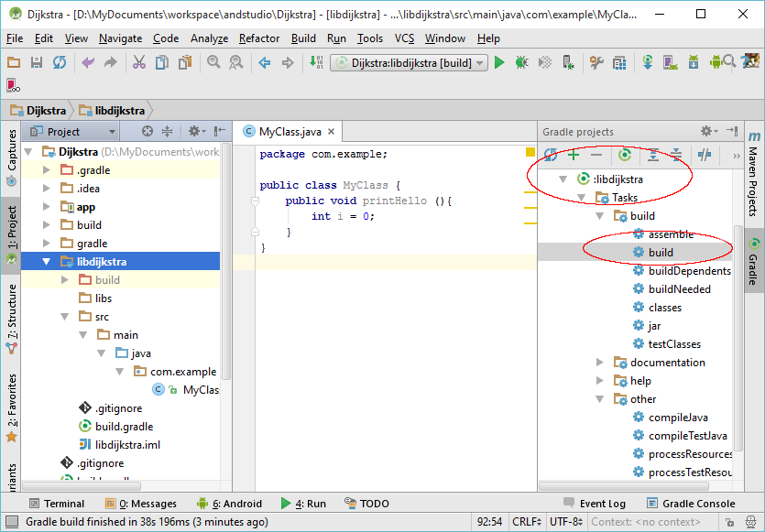Image resolution: width=765 pixels, height=532 pixels.
Task: Open the Android SDK Manager icon
Action: (x=694, y=62)
